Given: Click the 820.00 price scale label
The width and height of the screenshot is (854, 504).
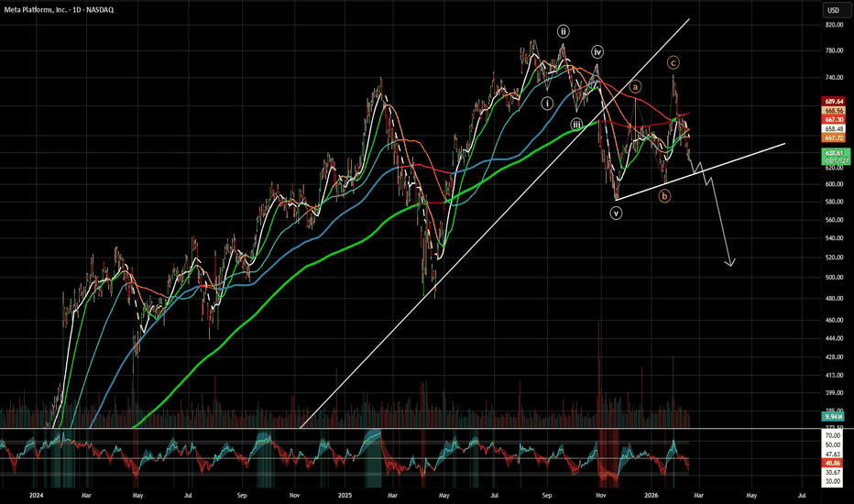Looking at the screenshot, I should [x=834, y=25].
